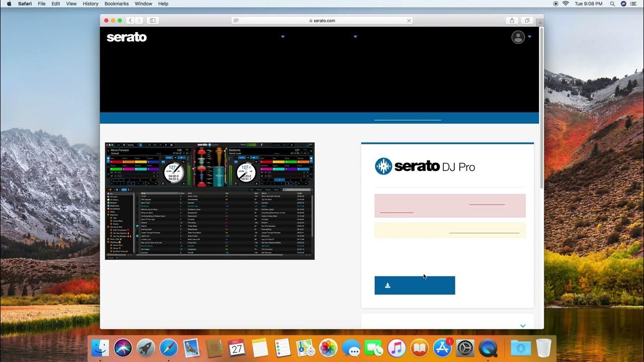This screenshot has height=362, width=644.
Task: Open Notes from the Dock
Action: click(260, 348)
